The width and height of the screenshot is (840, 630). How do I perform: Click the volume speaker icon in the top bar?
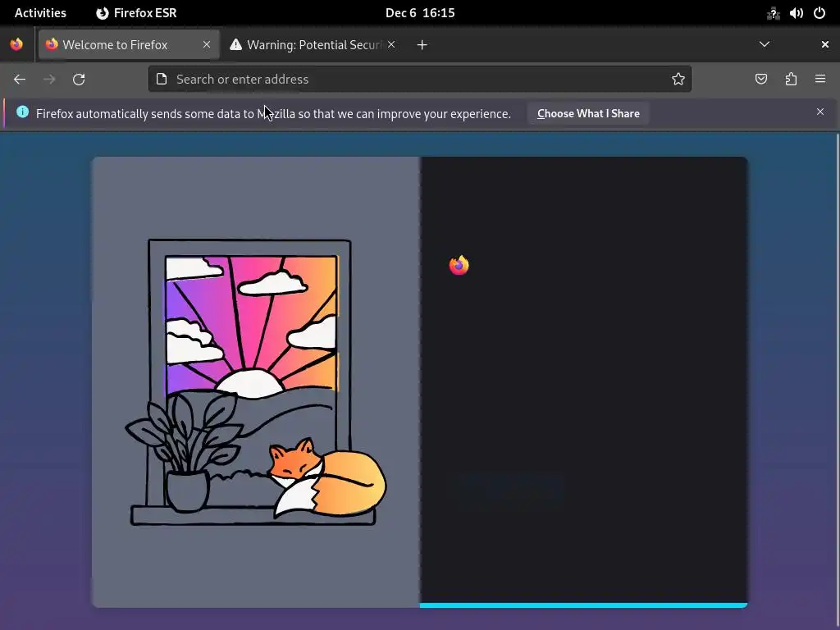pos(796,13)
